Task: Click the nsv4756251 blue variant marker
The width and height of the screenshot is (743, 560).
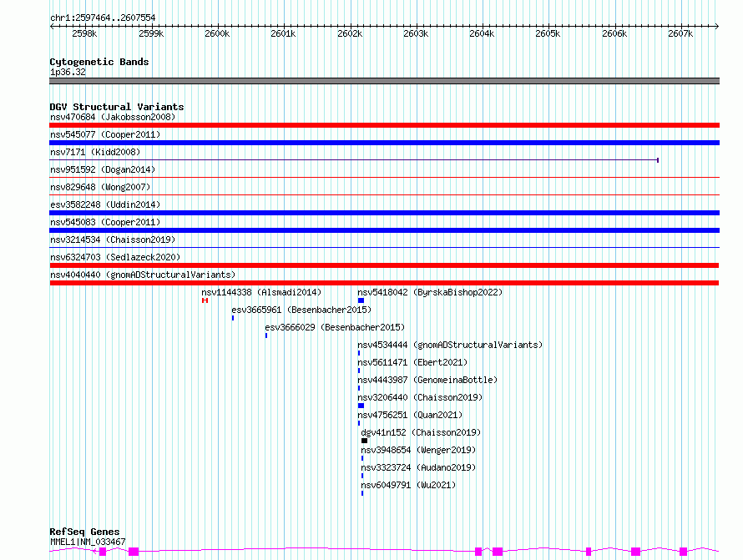Action: tap(359, 423)
